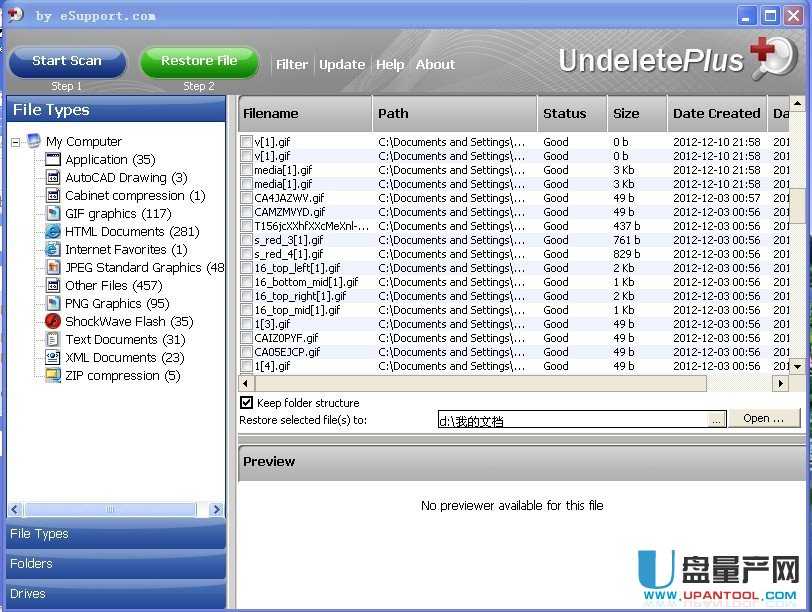812x612 pixels.
Task: Click the file list scroll down arrow
Action: click(x=798, y=366)
